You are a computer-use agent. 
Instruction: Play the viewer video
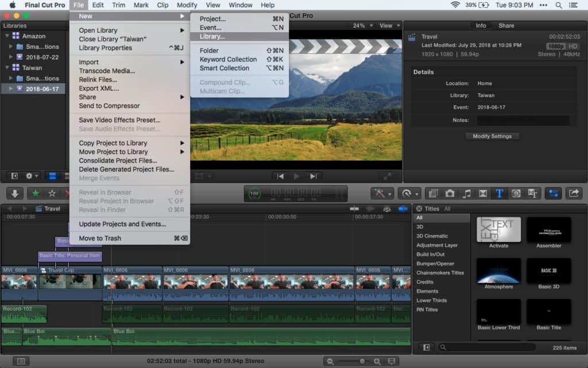click(x=297, y=177)
